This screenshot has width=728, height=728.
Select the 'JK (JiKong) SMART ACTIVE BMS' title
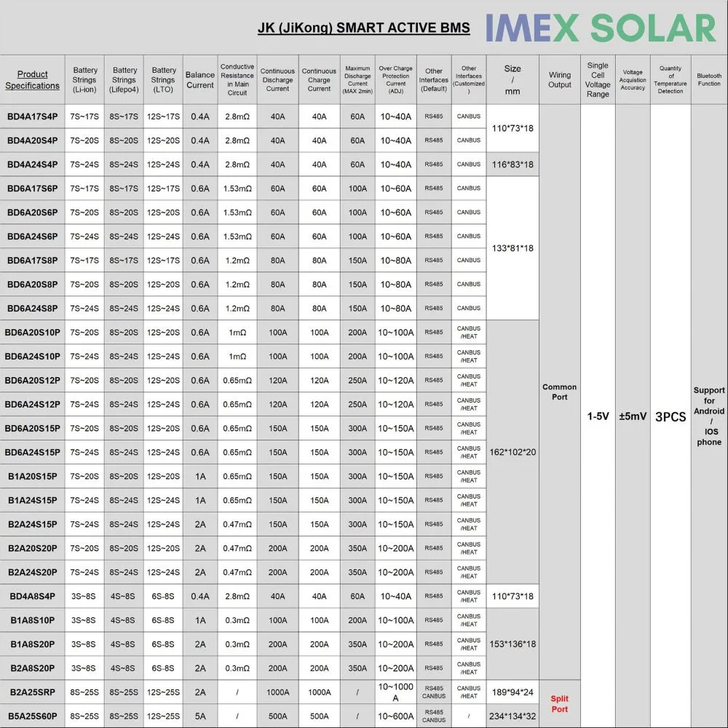[363, 28]
